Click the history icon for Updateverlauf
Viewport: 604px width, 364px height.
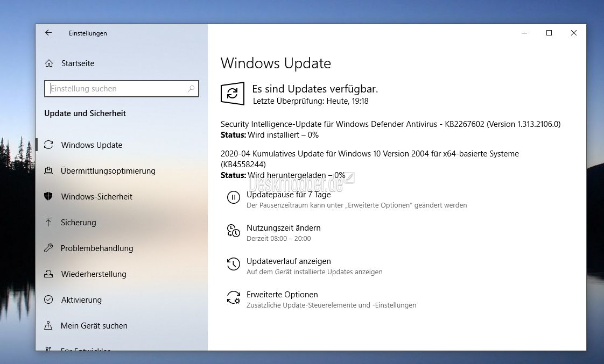tap(234, 264)
